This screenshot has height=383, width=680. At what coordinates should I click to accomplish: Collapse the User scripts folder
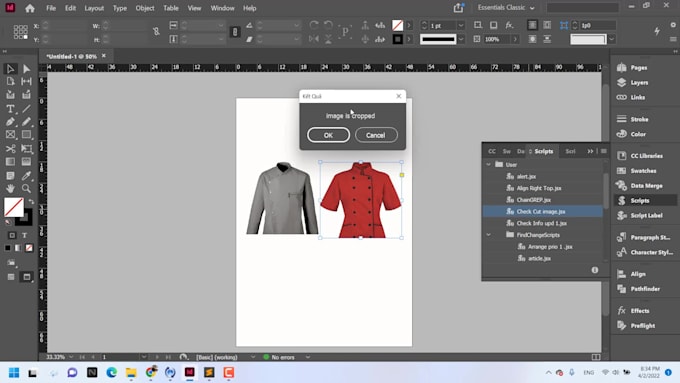tap(489, 164)
